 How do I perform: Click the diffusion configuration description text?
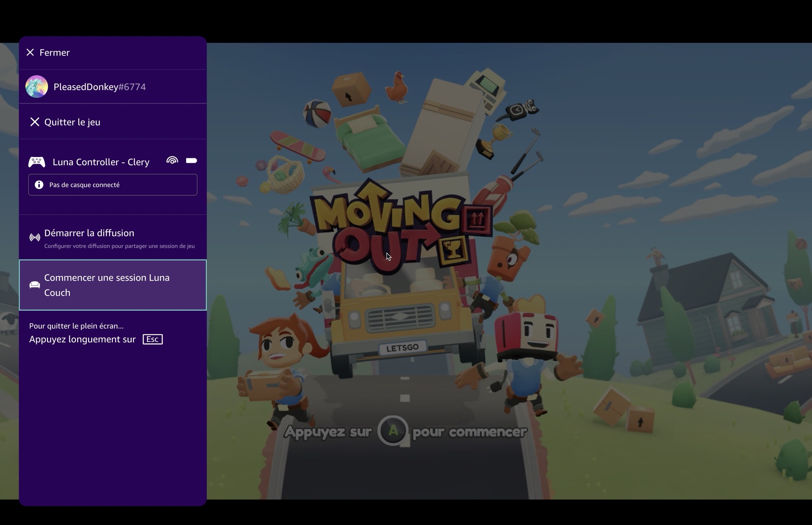(x=119, y=246)
